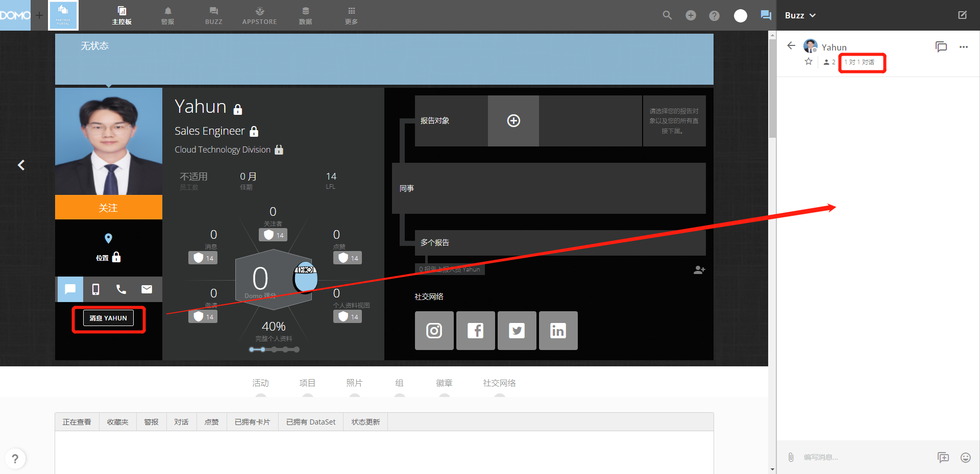
Task: Switch to the 收藏夹 tab
Action: (117, 422)
